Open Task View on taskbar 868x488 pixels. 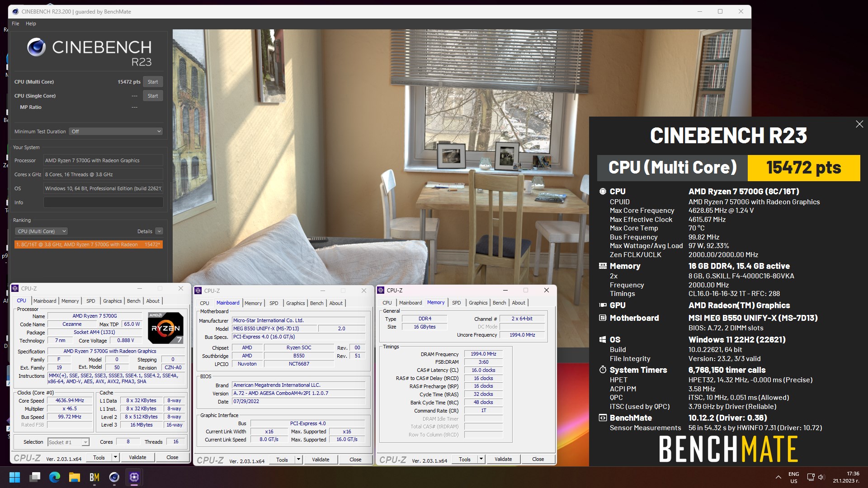coord(35,477)
